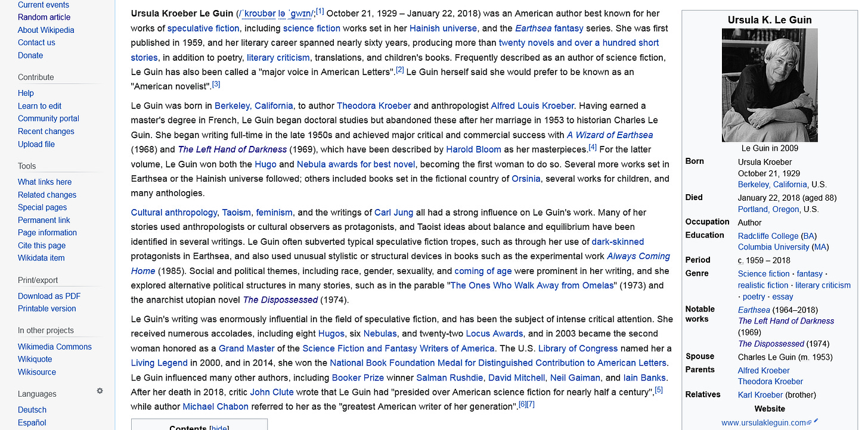Open the Ursula K. Le Guin portrait photo

tap(770, 85)
